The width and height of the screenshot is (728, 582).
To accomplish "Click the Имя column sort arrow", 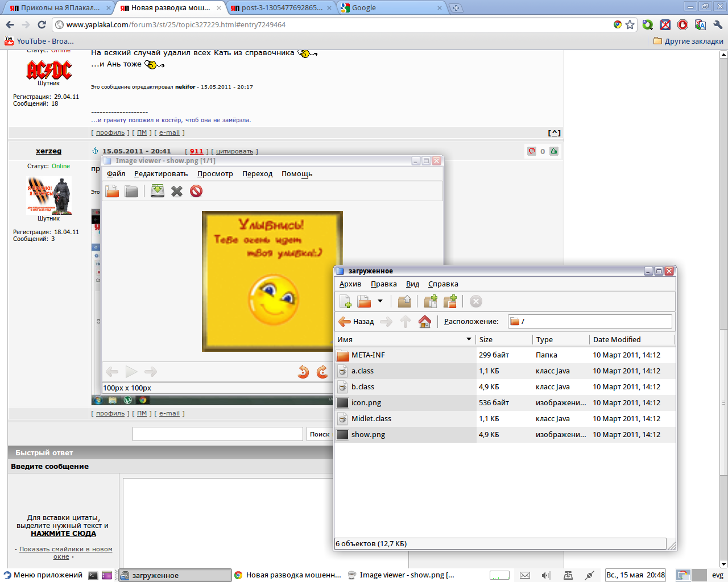I will 469,339.
